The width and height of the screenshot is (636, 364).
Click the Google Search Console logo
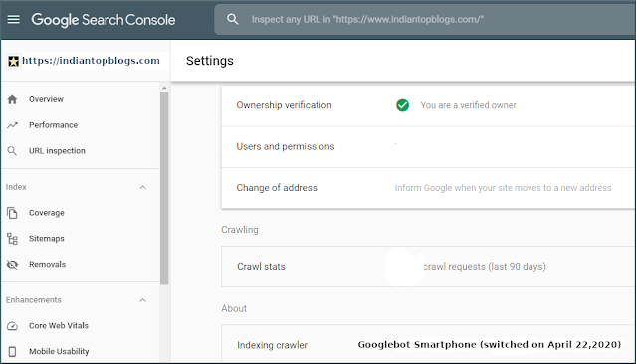(x=104, y=20)
